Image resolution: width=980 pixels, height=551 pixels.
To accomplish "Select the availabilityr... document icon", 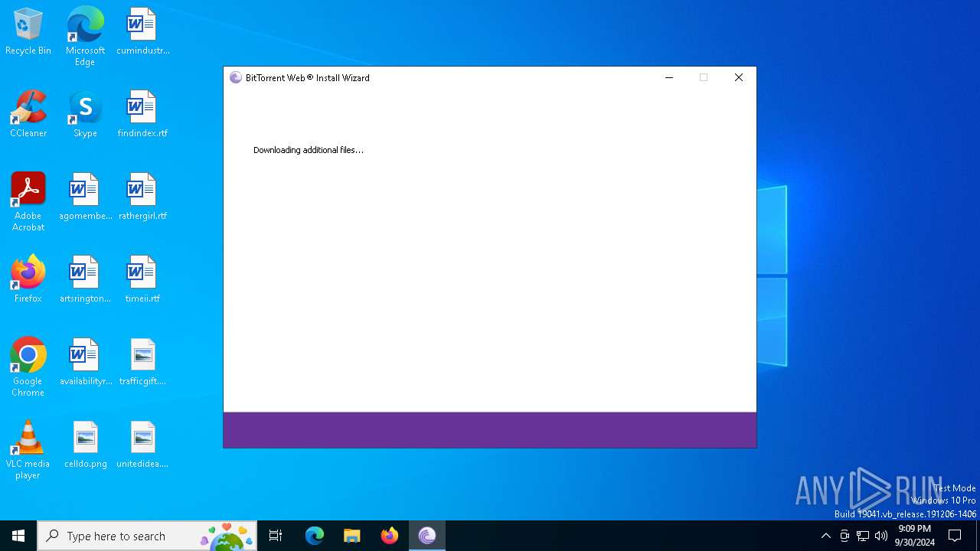I will 85,362.
